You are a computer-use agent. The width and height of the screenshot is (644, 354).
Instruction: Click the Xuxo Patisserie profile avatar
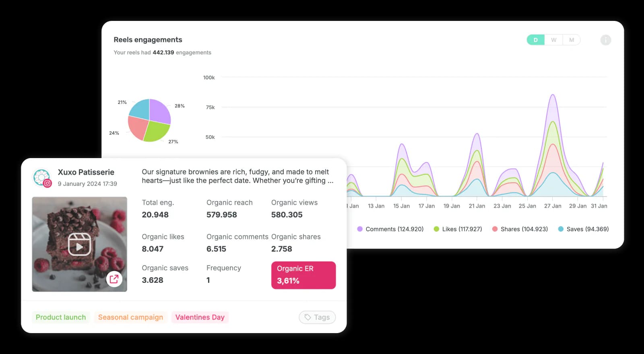(x=41, y=177)
